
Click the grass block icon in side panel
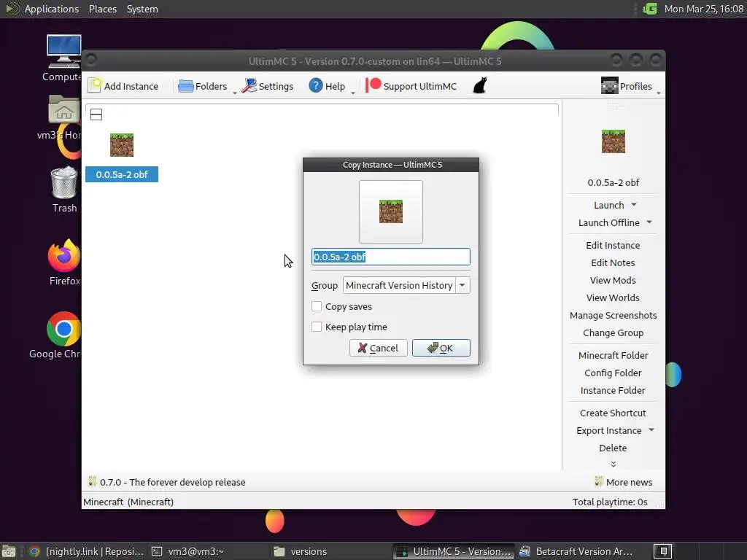(613, 141)
